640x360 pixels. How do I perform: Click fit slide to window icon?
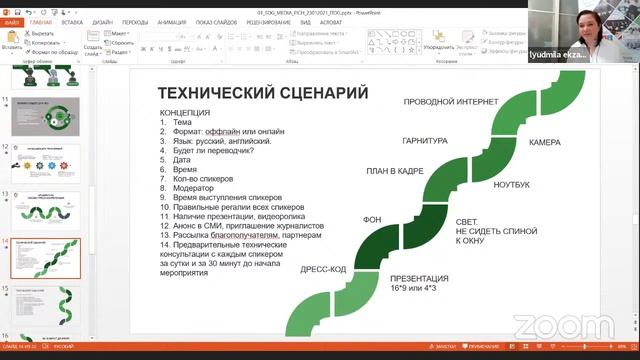click(635, 347)
